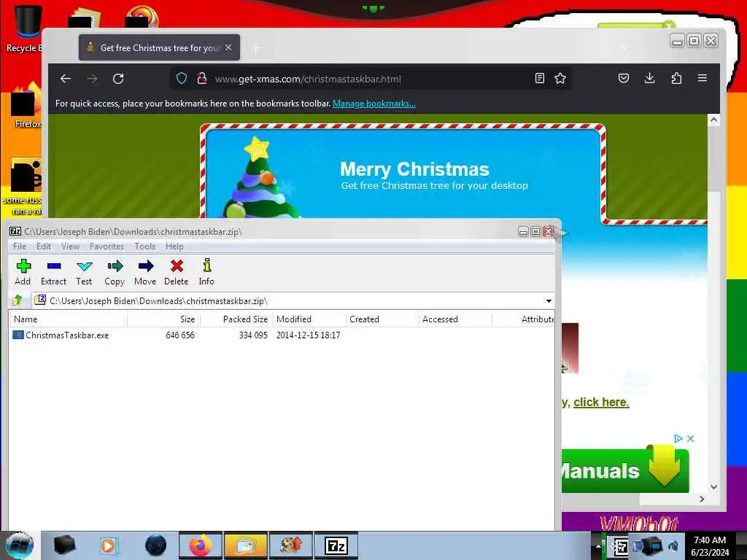Open Firefox extensions puzzle icon

[x=676, y=79]
